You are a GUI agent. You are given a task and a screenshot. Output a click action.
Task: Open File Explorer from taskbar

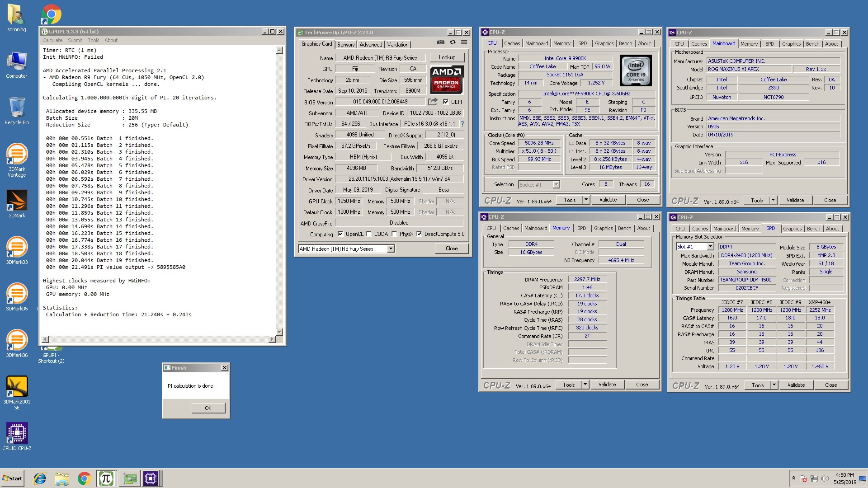pos(62,479)
